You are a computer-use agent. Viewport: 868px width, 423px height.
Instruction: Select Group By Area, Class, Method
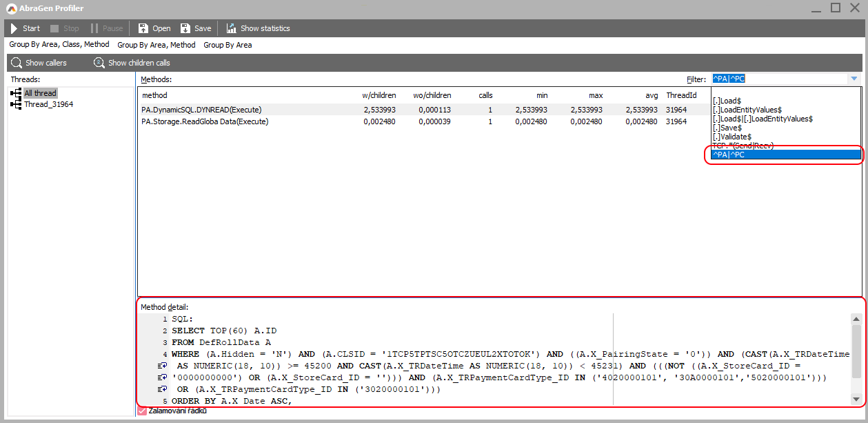tap(59, 45)
